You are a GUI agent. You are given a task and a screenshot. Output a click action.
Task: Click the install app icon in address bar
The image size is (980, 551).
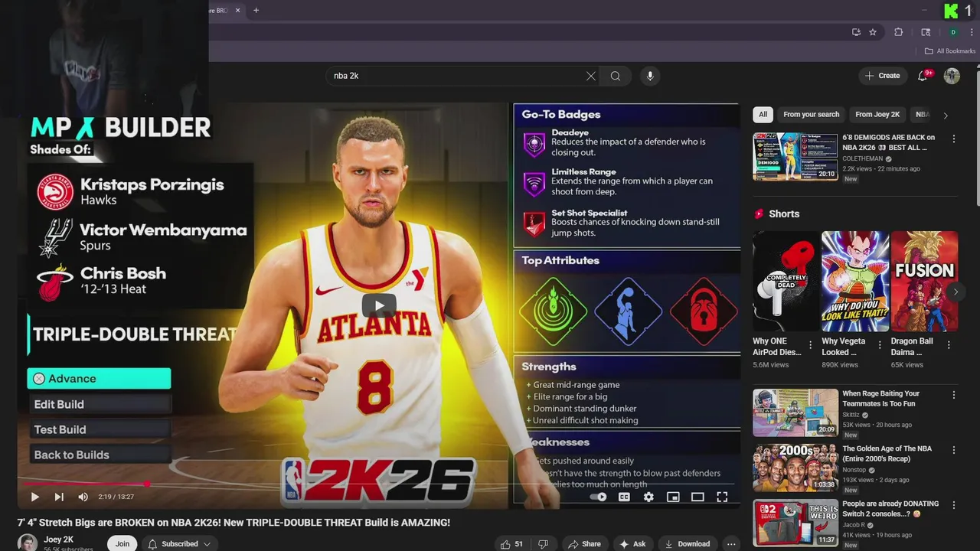tap(856, 32)
